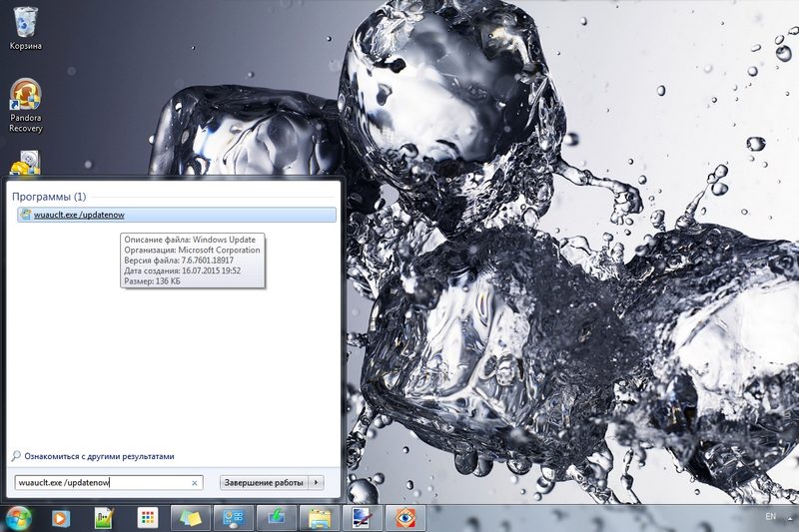
Task: Open the sticky notes taskbar button
Action: [191, 518]
